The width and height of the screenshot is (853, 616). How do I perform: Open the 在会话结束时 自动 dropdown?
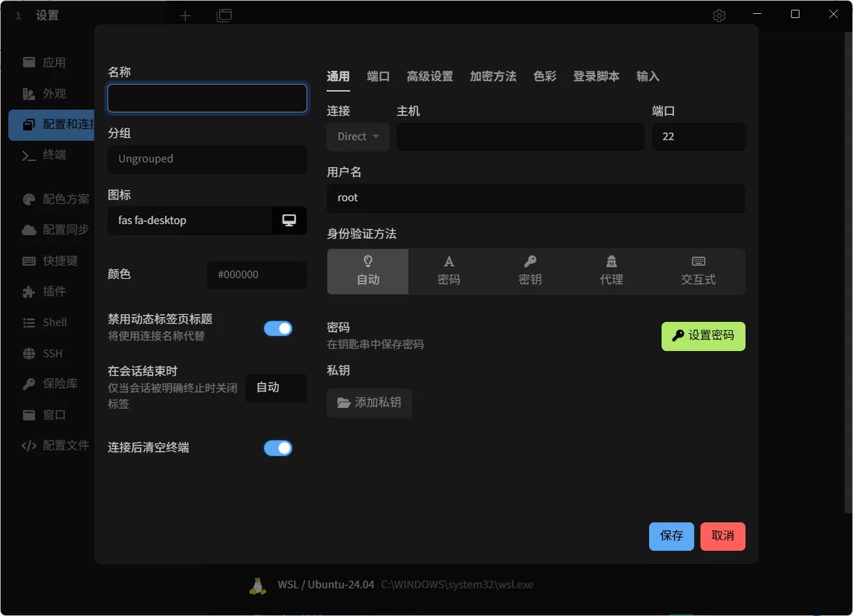[x=276, y=388]
